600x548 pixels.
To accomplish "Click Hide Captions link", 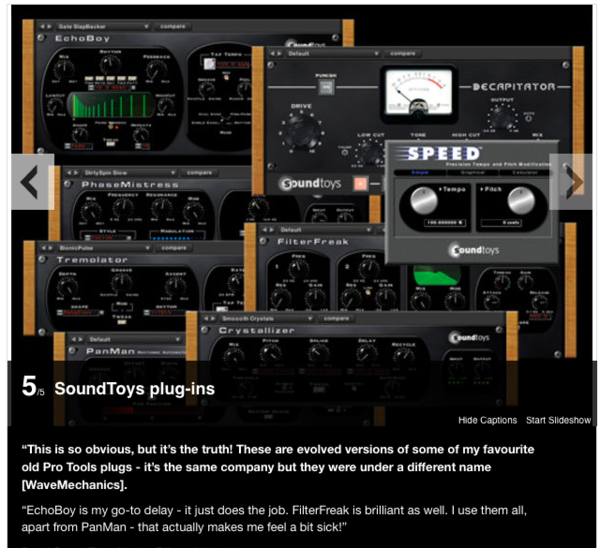I will pyautogui.click(x=488, y=420).
